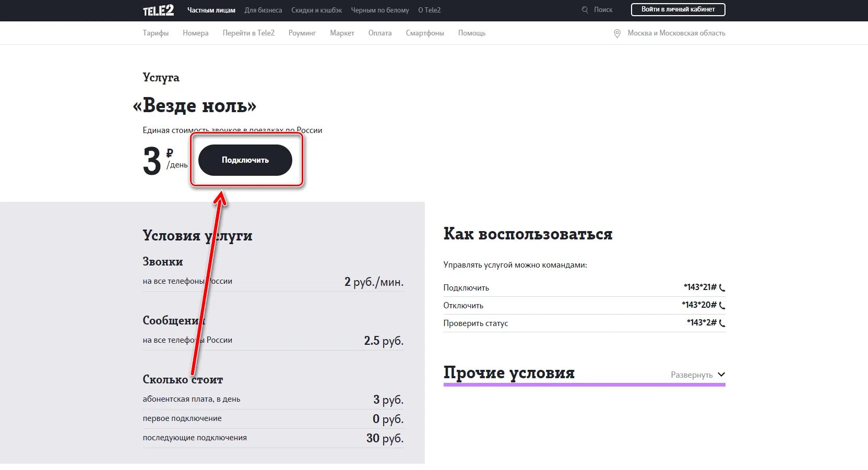The width and height of the screenshot is (868, 470).
Task: Open the Номера menu item
Action: 196,33
